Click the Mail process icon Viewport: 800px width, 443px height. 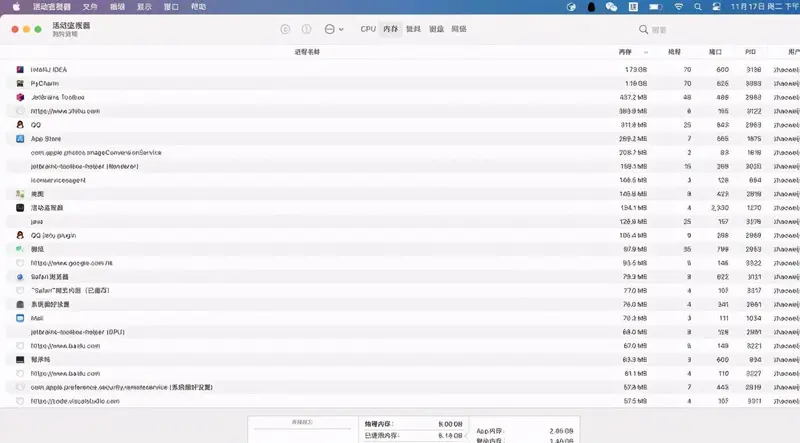[x=20, y=318]
